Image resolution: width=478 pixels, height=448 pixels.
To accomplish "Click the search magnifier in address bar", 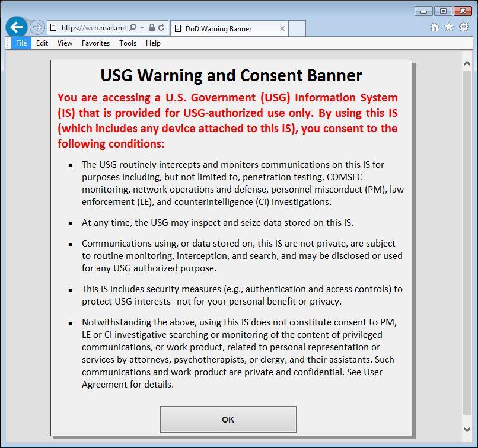I will [x=133, y=28].
